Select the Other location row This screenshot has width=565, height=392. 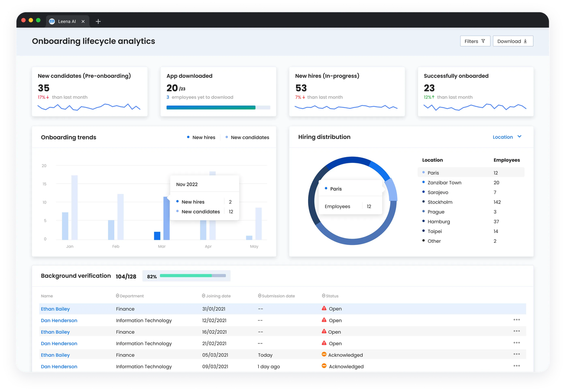[x=471, y=241]
